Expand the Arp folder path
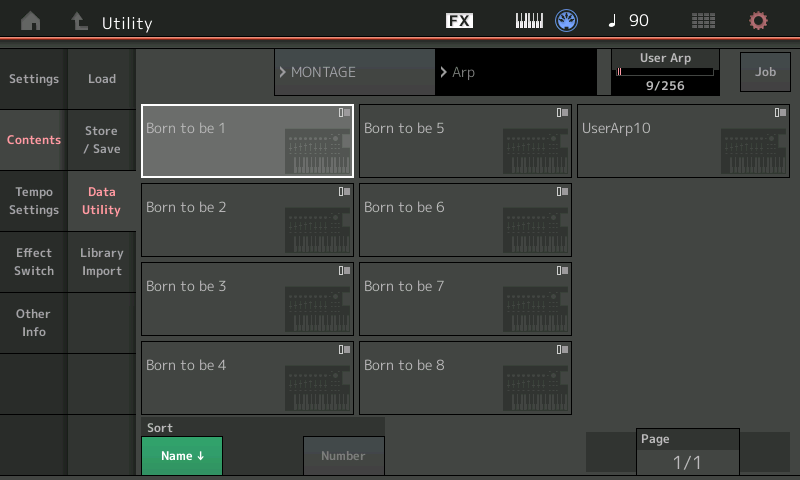800x480 pixels. click(515, 73)
